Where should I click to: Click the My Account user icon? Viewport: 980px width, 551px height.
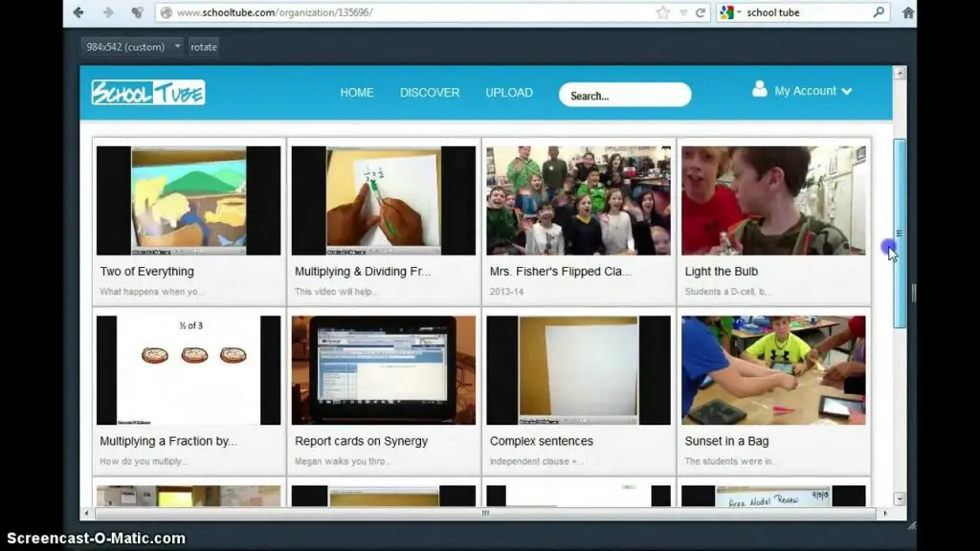pos(759,89)
